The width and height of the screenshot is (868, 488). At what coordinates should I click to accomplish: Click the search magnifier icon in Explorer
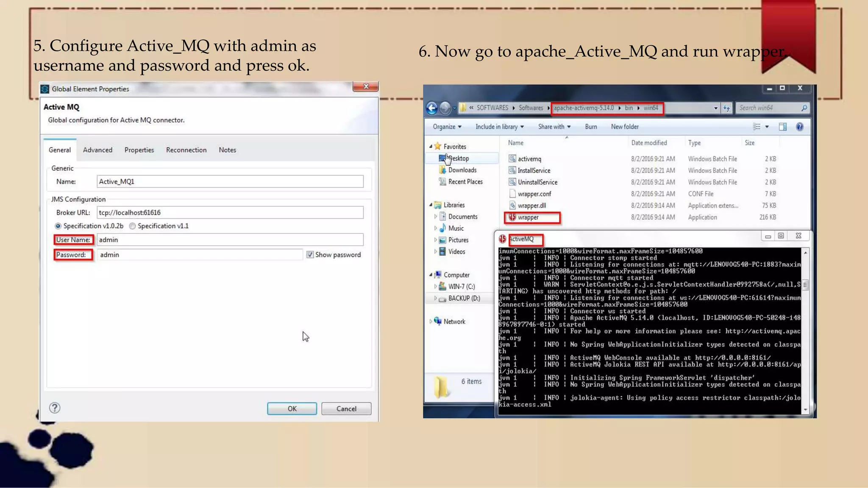804,108
